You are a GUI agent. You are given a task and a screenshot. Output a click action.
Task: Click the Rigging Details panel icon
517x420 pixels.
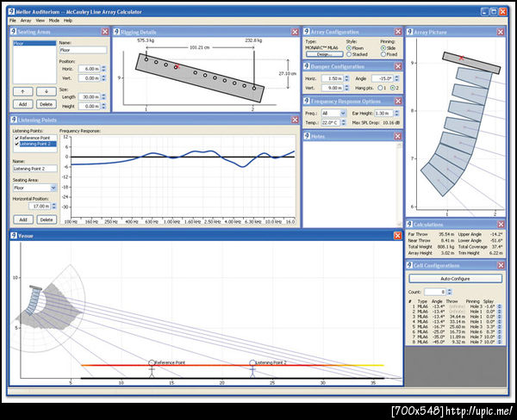116,32
